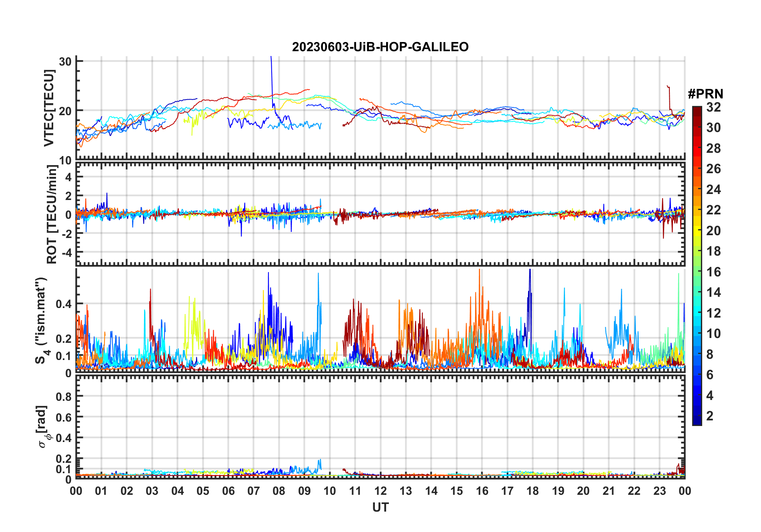Click hour tick "15" on the UT axis

[457, 491]
